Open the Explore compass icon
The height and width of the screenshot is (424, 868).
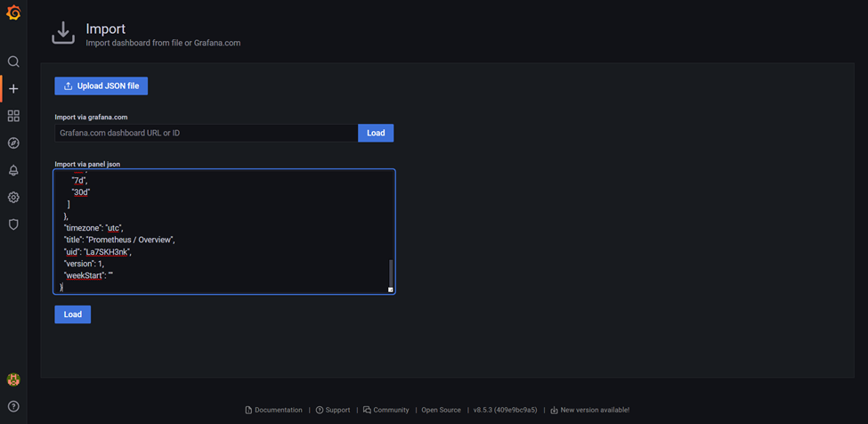pos(13,143)
